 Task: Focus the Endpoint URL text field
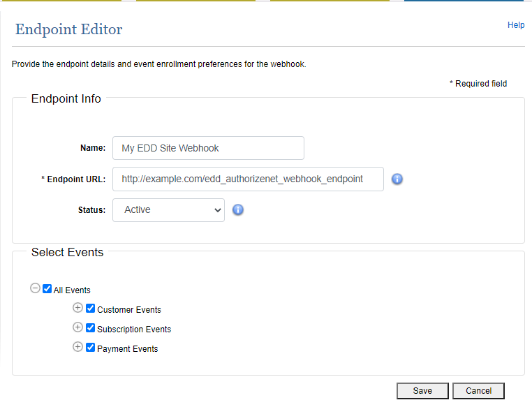[x=247, y=179]
